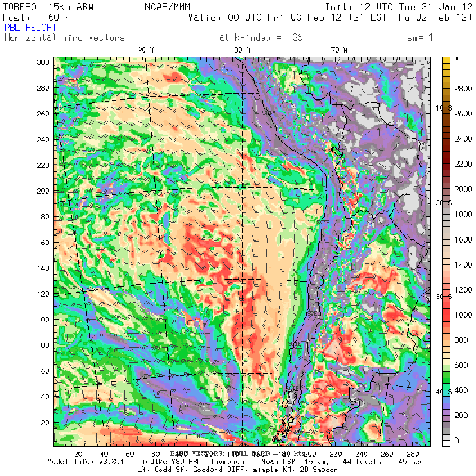Click the '40 S' latitude label
The image size is (476, 476).
[444, 392]
